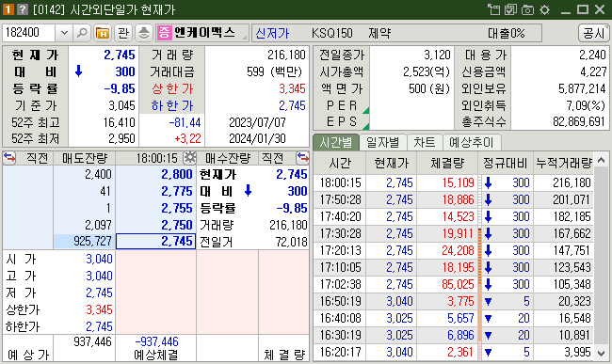The width and height of the screenshot is (612, 364).
Task: Click the green EPS tooltip corner marker
Action: (366, 126)
